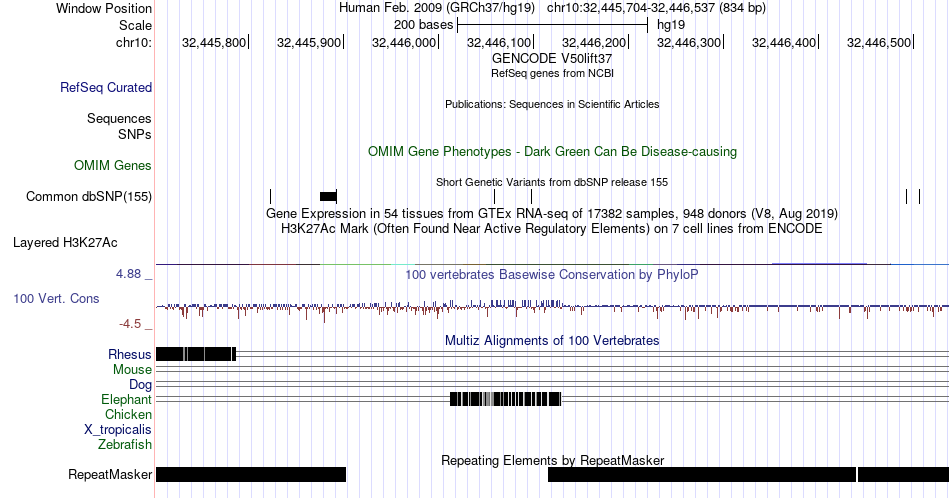The height and width of the screenshot is (498, 950).
Task: Click the GTEx Gene Expression track title
Action: (x=552, y=213)
